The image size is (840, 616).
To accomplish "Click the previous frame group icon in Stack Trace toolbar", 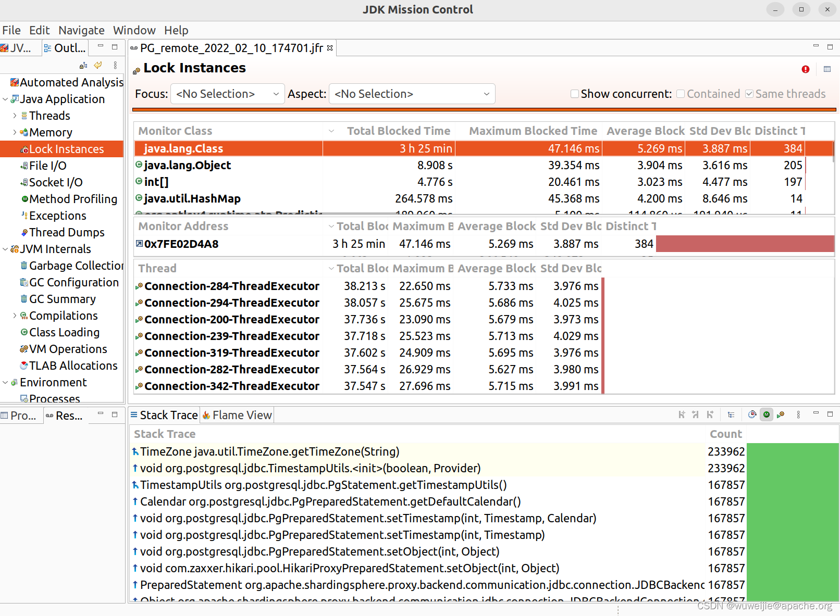I will pyautogui.click(x=696, y=415).
